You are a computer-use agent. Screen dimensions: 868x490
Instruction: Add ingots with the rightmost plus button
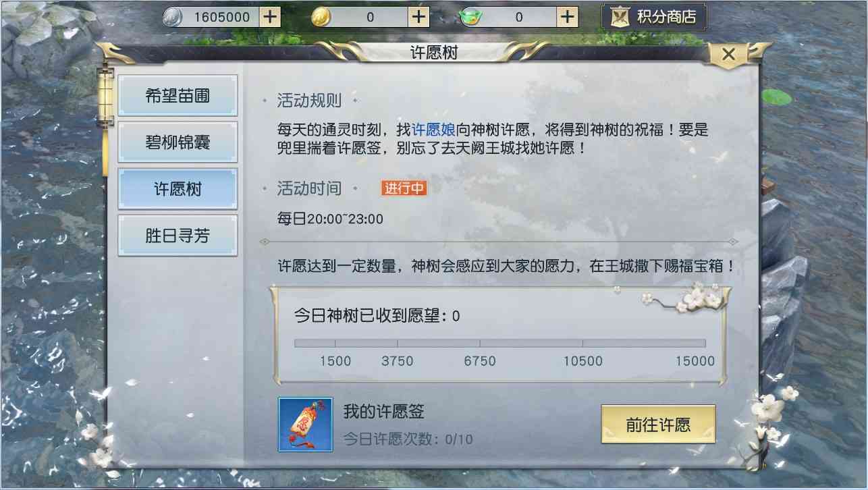[x=568, y=17]
